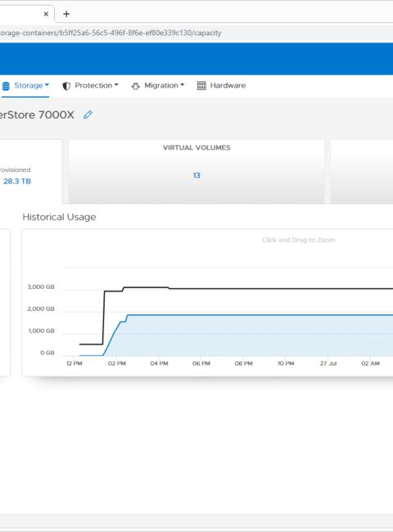Viewport: 393px width, 532px height.
Task: Click the Hardware rack icon
Action: (201, 85)
